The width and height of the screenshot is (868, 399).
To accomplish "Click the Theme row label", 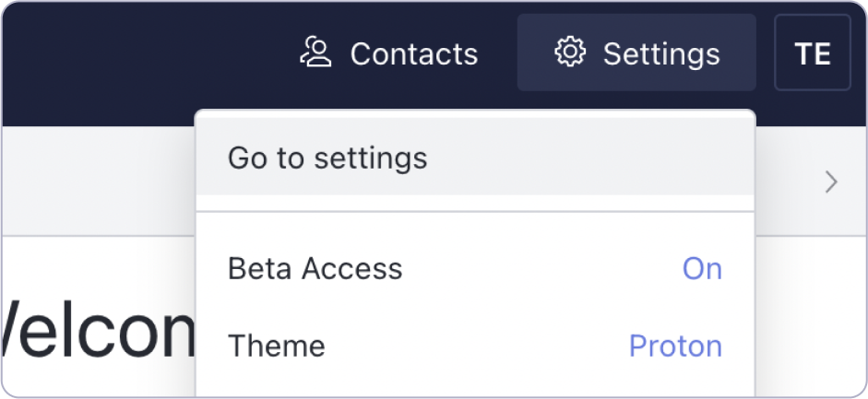I will 276,346.
